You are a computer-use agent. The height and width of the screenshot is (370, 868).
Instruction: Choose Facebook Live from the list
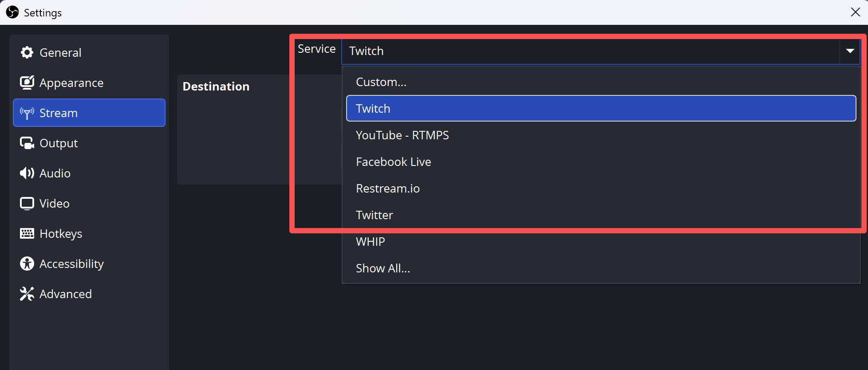coord(601,162)
